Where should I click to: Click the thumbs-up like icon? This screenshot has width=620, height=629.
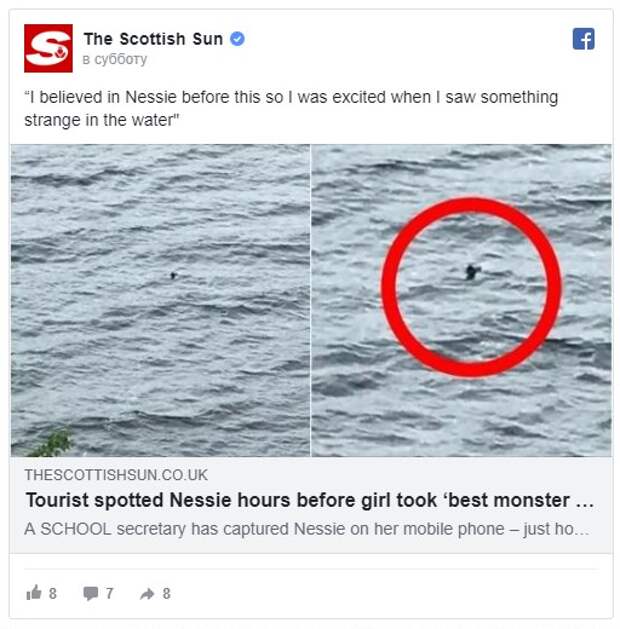click(34, 592)
